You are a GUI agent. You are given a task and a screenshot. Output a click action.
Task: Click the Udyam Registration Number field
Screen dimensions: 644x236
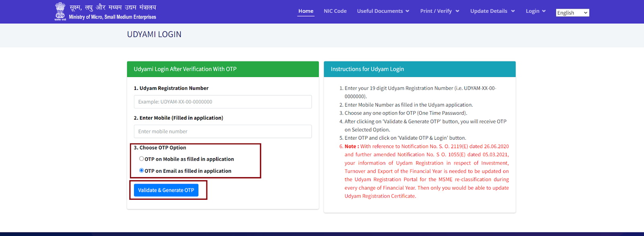click(x=223, y=102)
